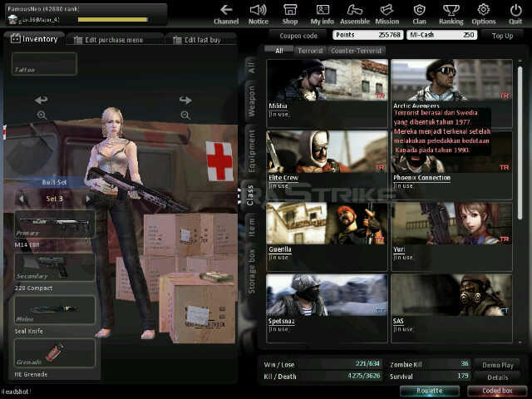Rotate character right with curved arrow
Image resolution: width=532 pixels, height=399 pixels.
[185, 100]
